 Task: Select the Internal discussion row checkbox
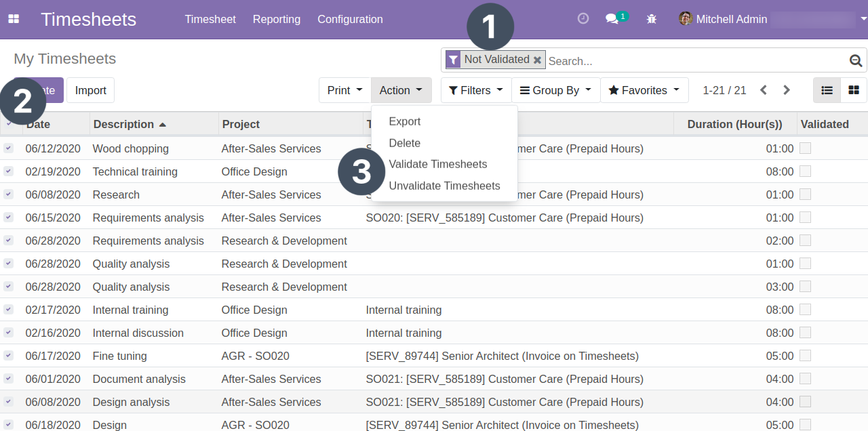8,333
